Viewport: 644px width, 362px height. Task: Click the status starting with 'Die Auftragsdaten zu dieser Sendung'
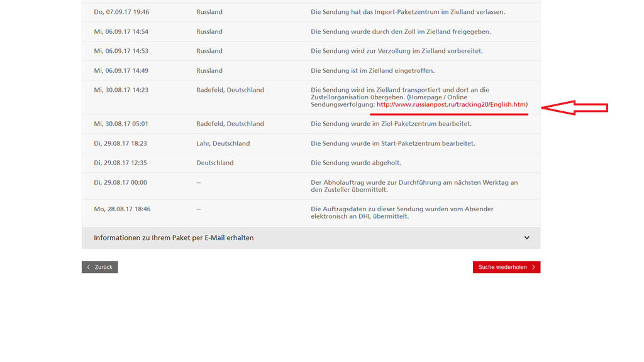(402, 212)
